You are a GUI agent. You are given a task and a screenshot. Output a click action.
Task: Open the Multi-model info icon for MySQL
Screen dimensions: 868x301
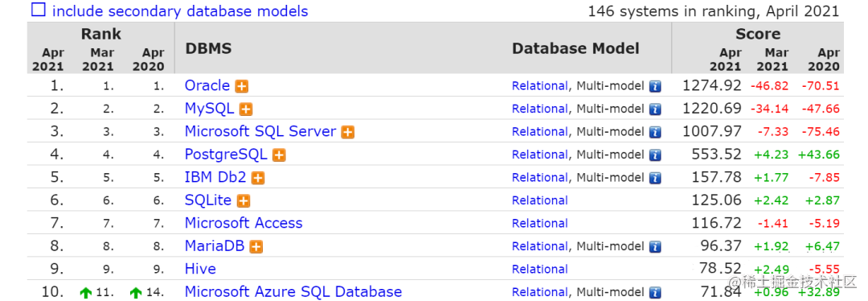pyautogui.click(x=656, y=109)
